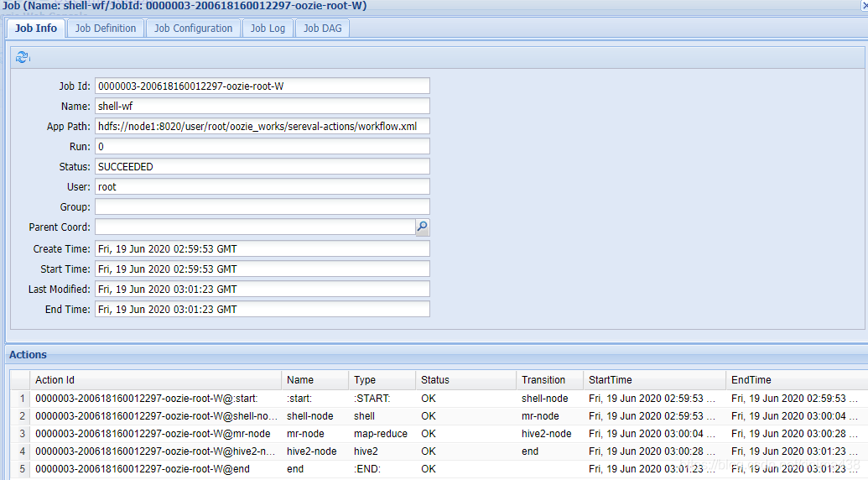This screenshot has width=868, height=480.
Task: Open the Job Configuration tab
Action: coord(193,29)
